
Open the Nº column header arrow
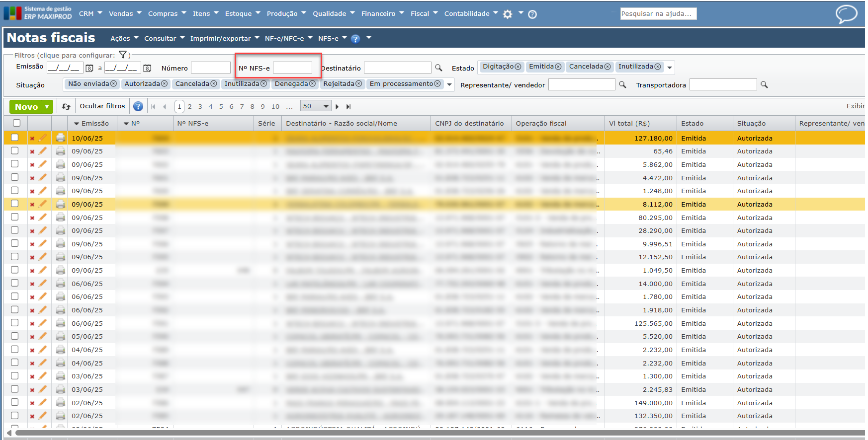[x=126, y=124]
